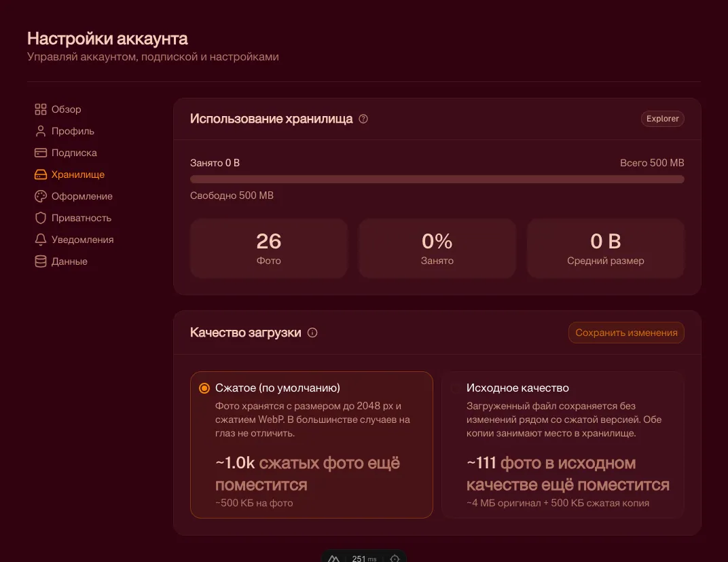Click the '251 ms' timing in DevTools bar
This screenshot has width=728, height=562.
coord(364,559)
